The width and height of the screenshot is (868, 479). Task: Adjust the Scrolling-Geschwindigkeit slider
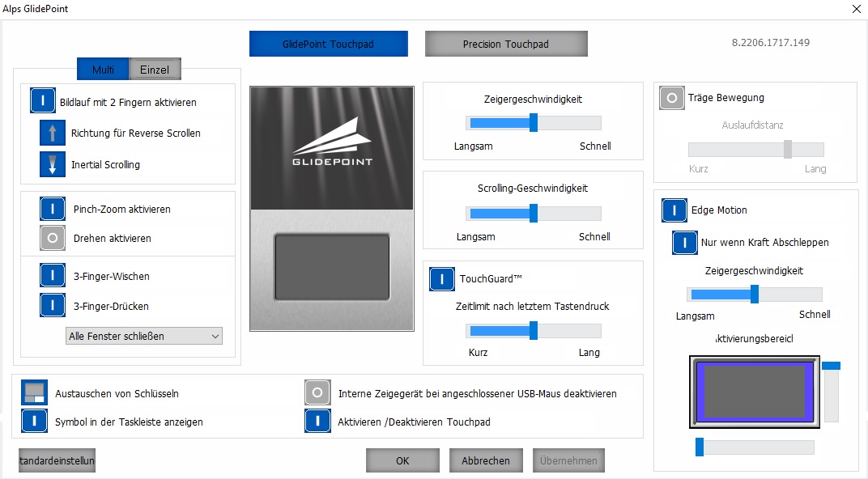tap(534, 213)
